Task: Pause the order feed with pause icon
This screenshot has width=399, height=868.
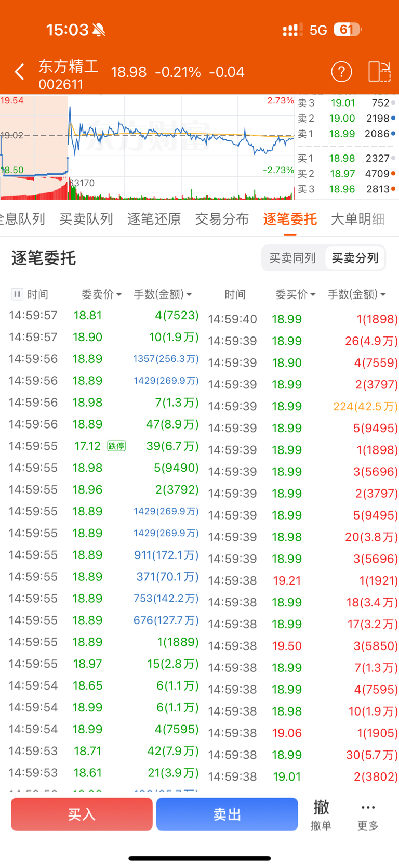Action: (17, 294)
